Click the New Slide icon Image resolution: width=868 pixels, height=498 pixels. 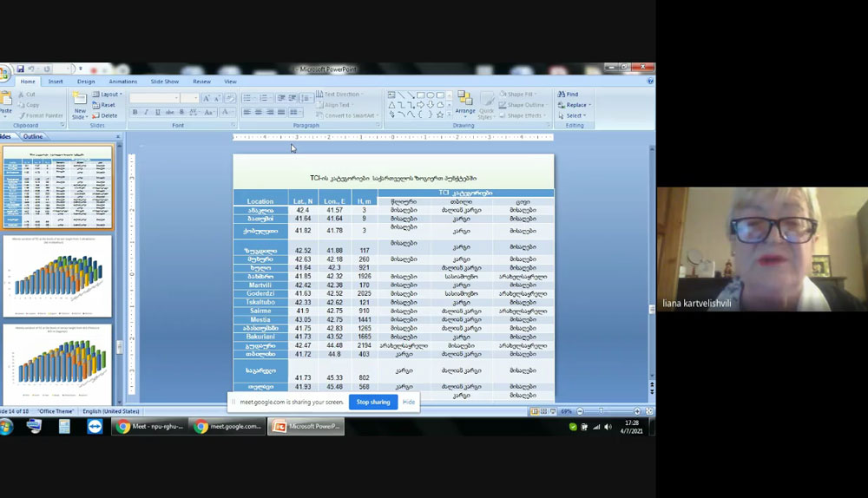point(80,99)
